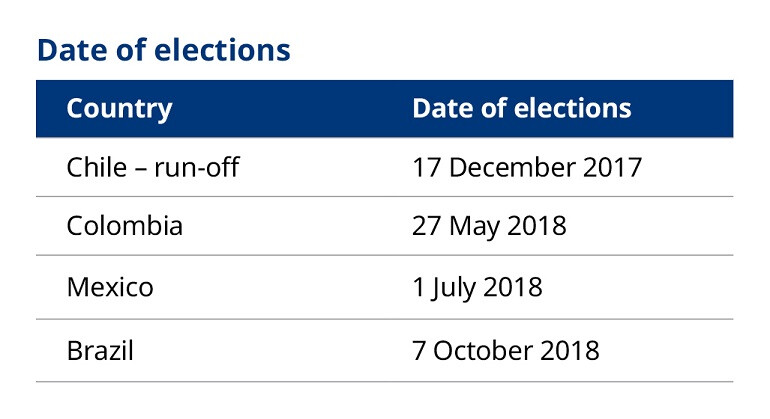Click the blue "Date of elections" title heading

point(164,50)
